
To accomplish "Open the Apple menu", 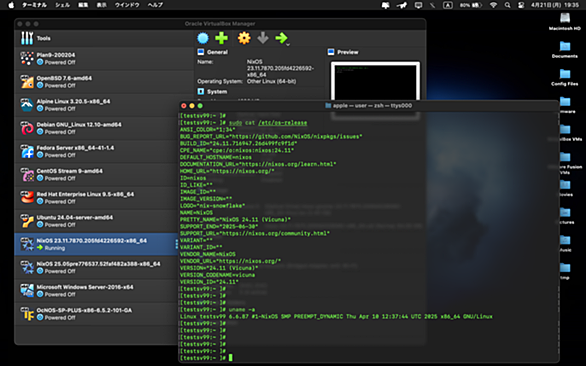I will point(11,5).
